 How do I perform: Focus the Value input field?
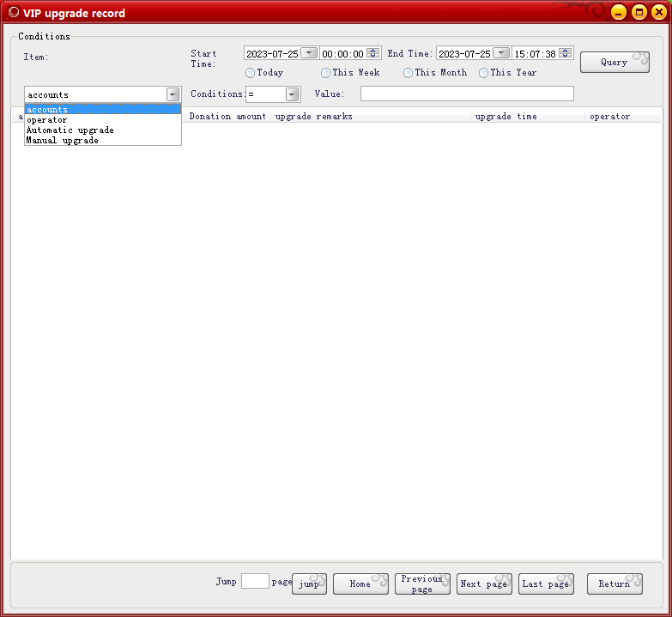click(467, 94)
